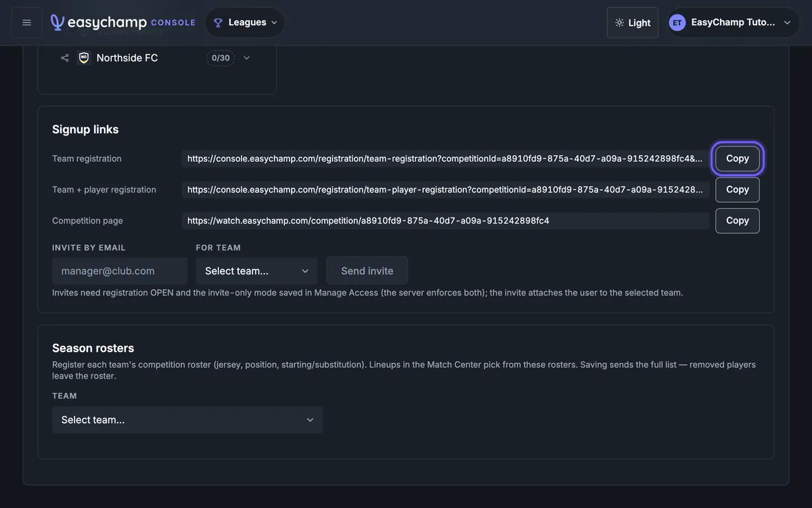Click the easychamp logo icon
The width and height of the screenshot is (812, 508).
tap(58, 22)
